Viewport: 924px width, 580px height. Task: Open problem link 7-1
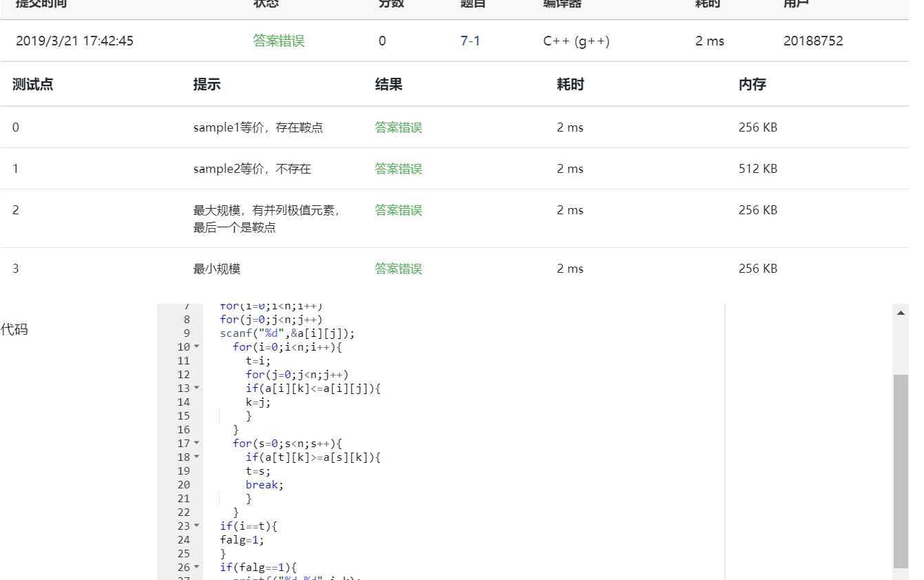click(x=470, y=41)
